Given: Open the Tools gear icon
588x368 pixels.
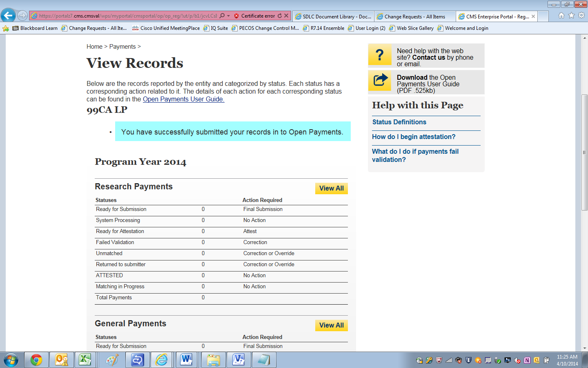Looking at the screenshot, I should tap(581, 16).
